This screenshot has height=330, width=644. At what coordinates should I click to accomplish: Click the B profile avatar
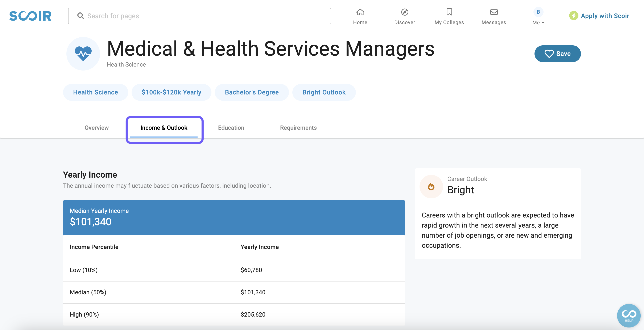tap(538, 12)
